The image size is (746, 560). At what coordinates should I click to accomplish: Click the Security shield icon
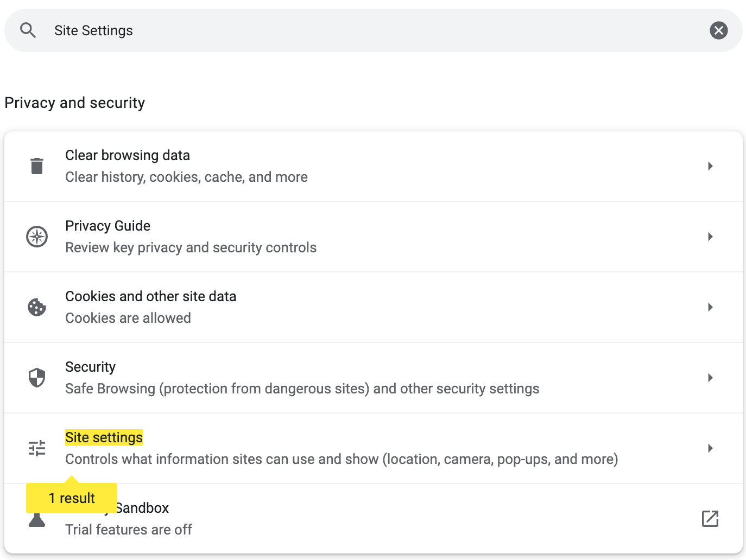(37, 378)
